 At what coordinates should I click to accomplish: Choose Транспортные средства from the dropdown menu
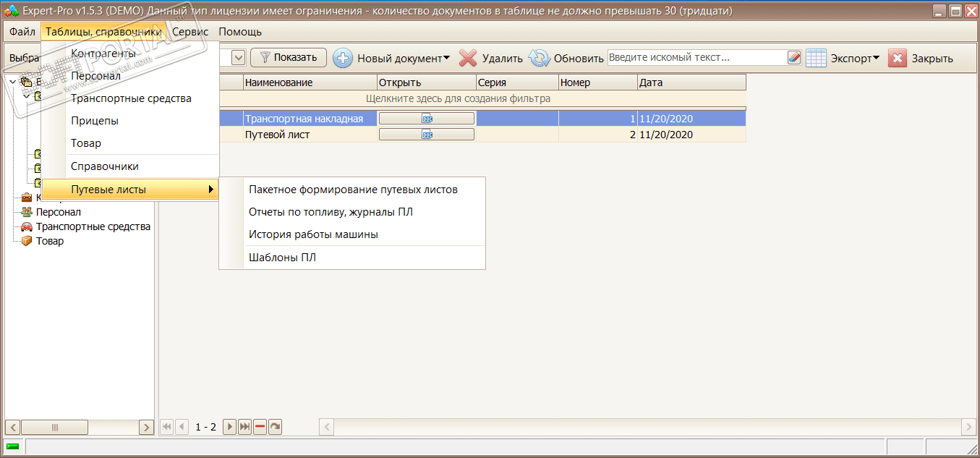coord(130,98)
